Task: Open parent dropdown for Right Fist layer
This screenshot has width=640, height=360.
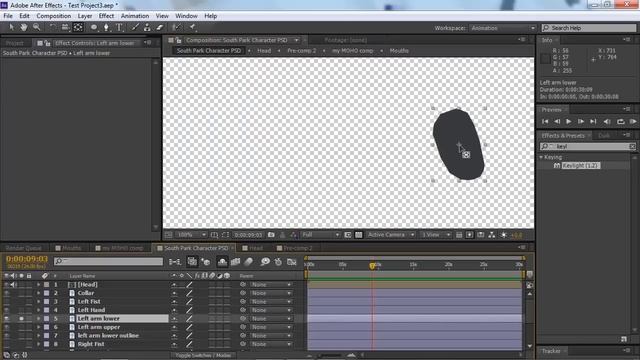Action: pyautogui.click(x=271, y=344)
